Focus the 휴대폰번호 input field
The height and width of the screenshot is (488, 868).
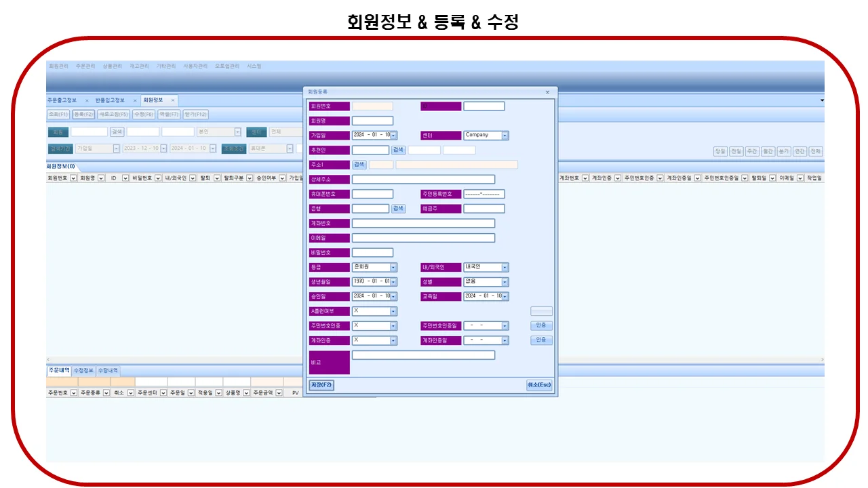pos(372,195)
